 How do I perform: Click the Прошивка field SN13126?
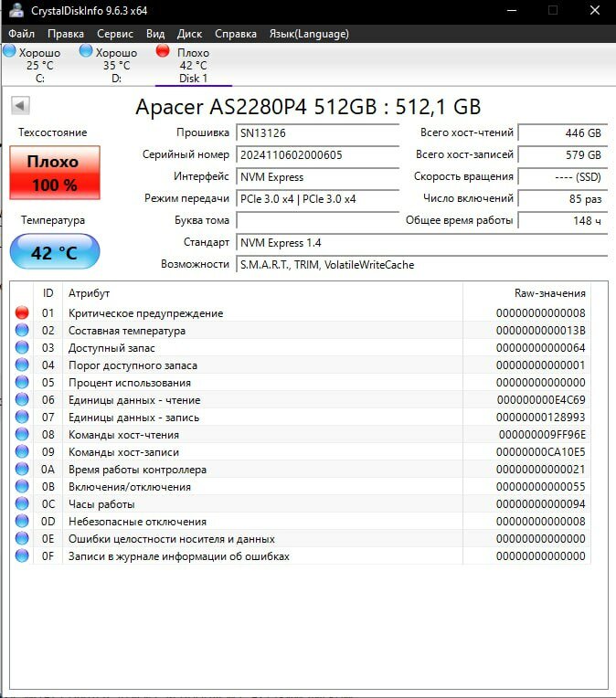click(x=317, y=132)
